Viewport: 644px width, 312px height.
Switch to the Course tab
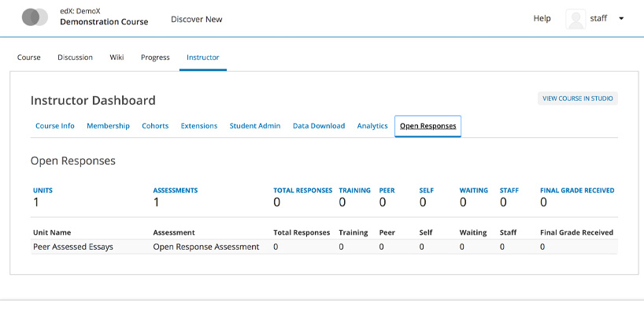(x=29, y=58)
